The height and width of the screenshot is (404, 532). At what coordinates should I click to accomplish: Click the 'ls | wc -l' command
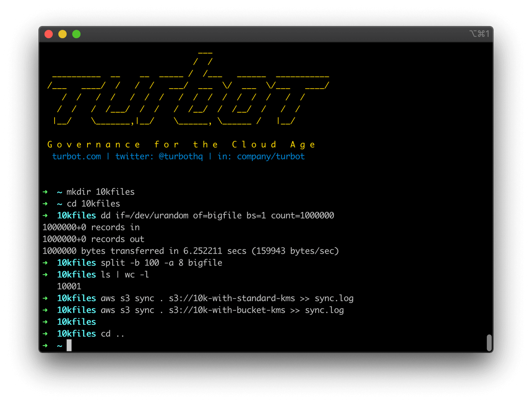[125, 275]
